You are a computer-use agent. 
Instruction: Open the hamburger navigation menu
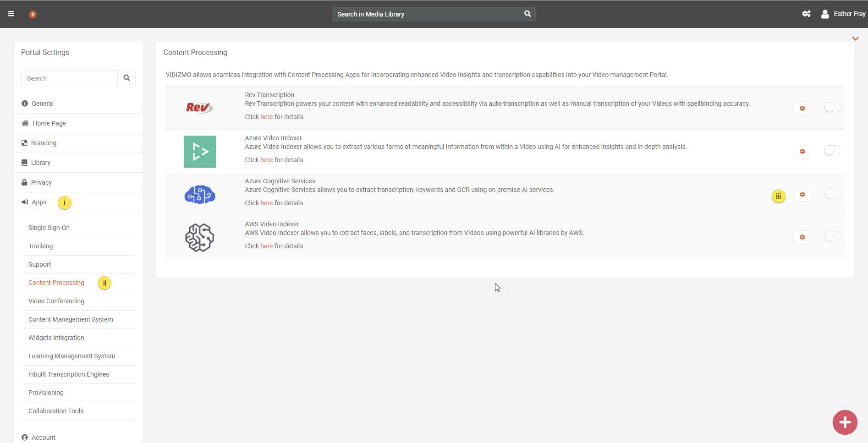11,14
